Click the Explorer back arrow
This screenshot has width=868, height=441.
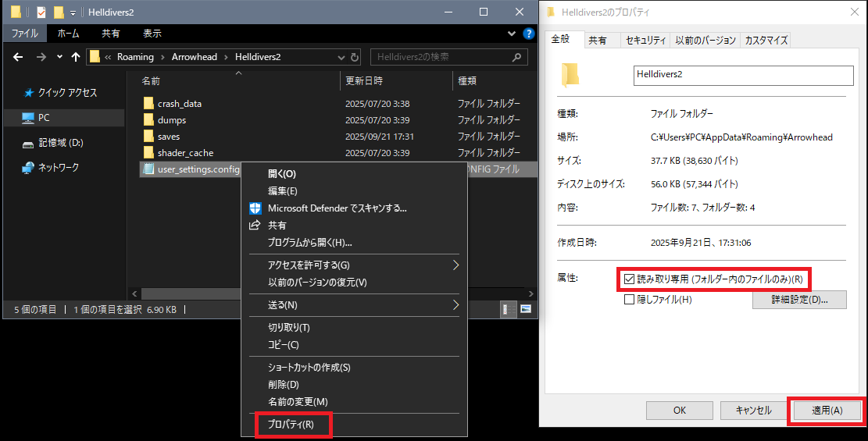[x=18, y=57]
